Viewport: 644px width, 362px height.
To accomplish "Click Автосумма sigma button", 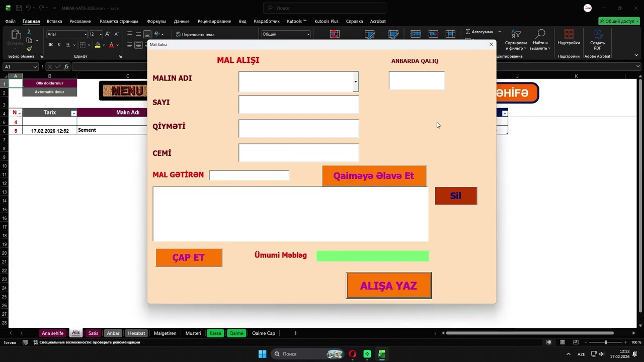I will (x=479, y=32).
